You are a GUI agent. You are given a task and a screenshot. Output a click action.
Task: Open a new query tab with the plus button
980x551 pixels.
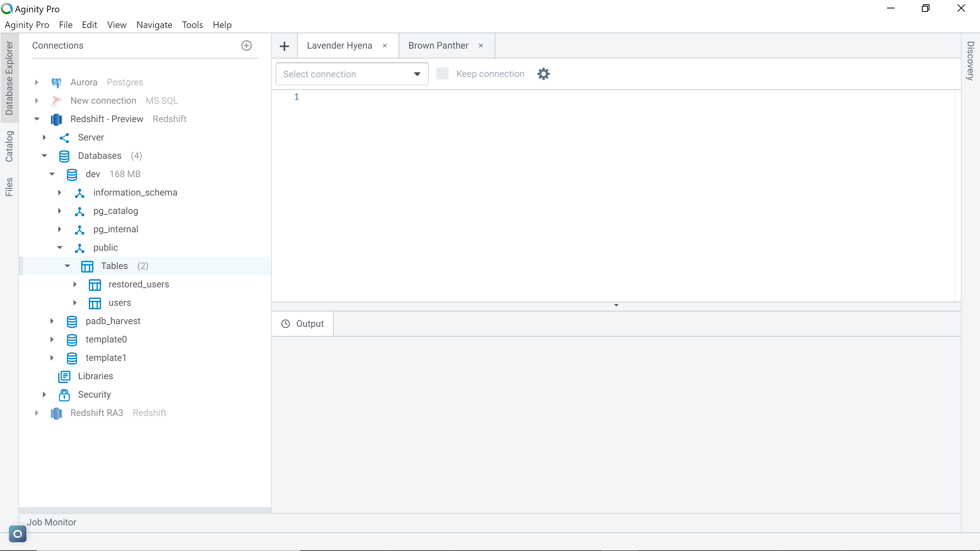(x=284, y=46)
